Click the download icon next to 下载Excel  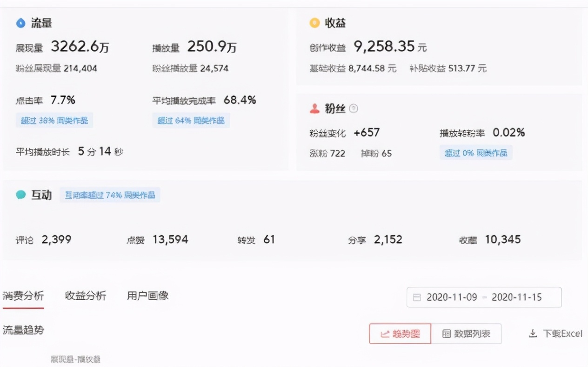[532, 333]
